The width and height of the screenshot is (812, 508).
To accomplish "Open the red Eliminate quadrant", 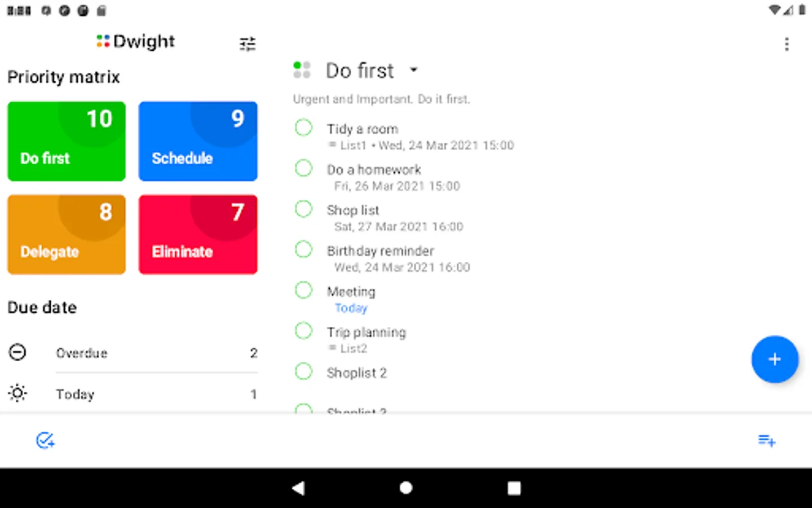I will [198, 235].
